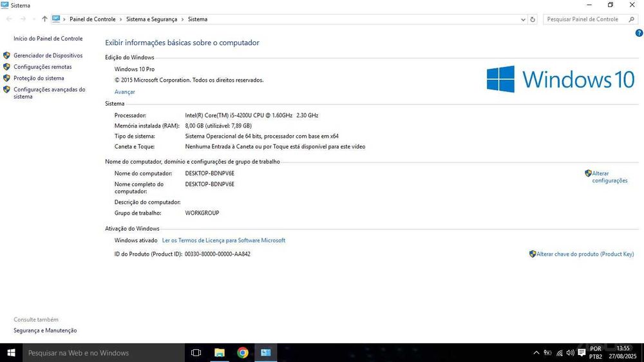Open Proteção do sistema link
Viewport: 644px width, 362px height.
point(39,78)
